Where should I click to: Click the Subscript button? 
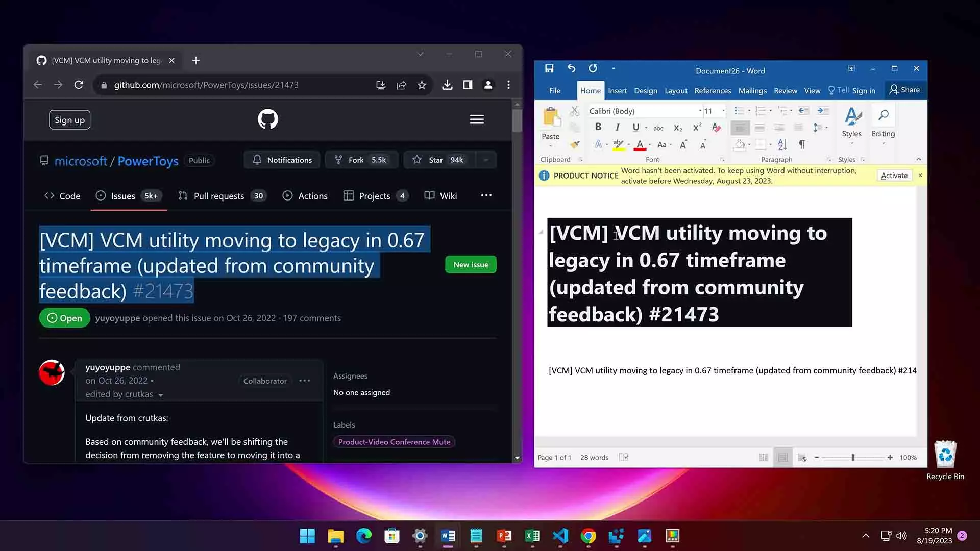point(678,128)
